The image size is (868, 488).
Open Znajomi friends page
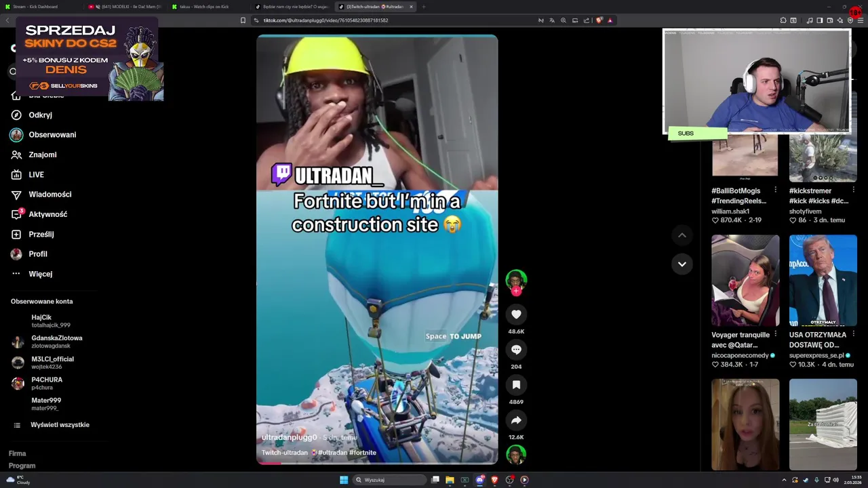click(x=34, y=155)
